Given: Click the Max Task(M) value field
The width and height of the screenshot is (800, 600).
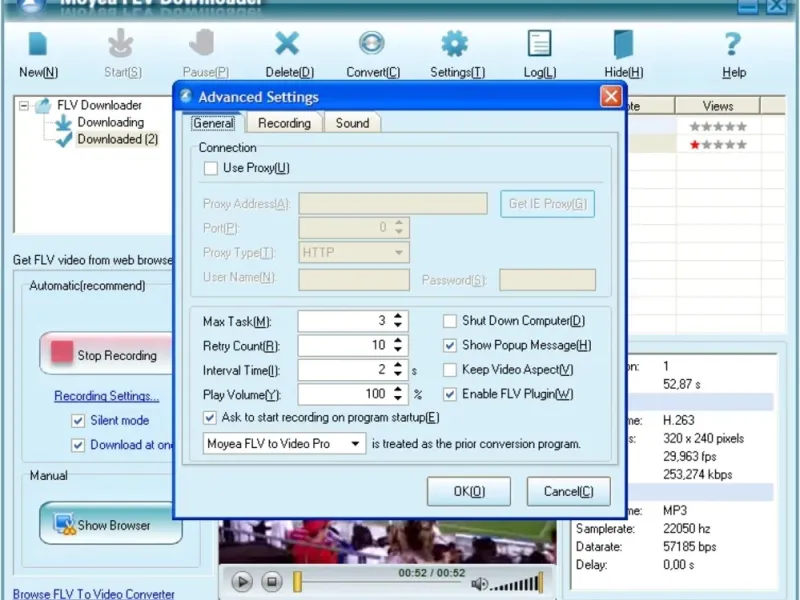Looking at the screenshot, I should coord(345,321).
